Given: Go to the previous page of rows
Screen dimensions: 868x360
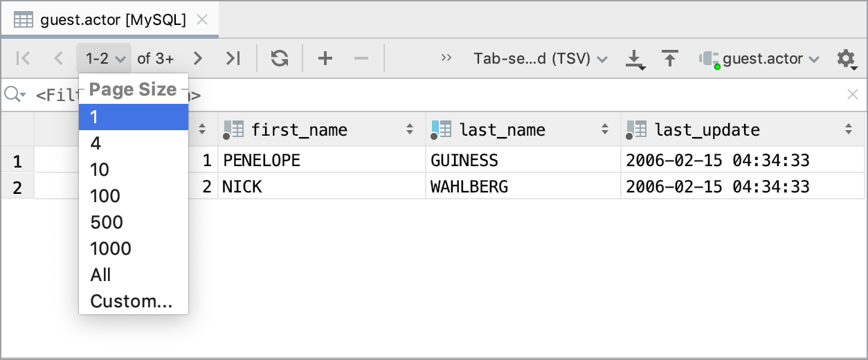Looking at the screenshot, I should 59,59.
